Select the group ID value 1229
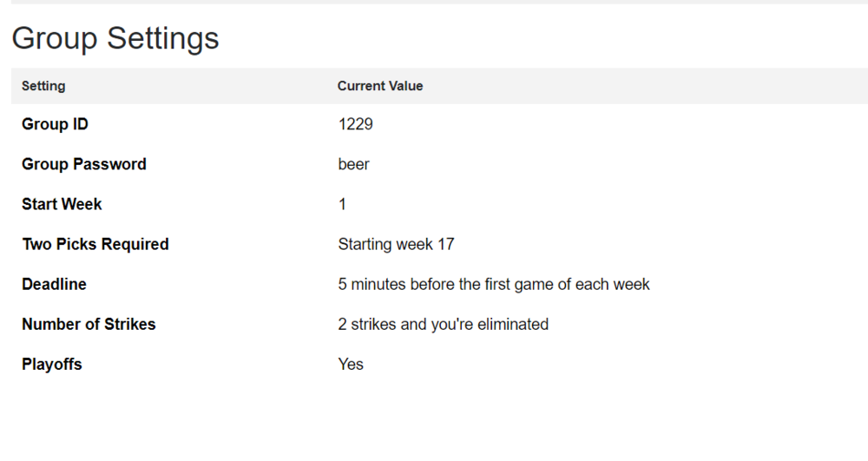Viewport: 868px width, 461px height. tap(355, 124)
